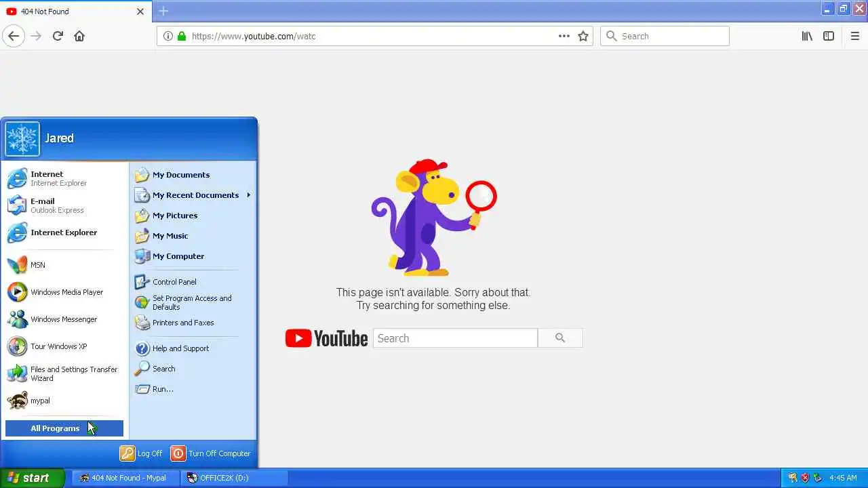Open My Documents folder

[193, 175]
